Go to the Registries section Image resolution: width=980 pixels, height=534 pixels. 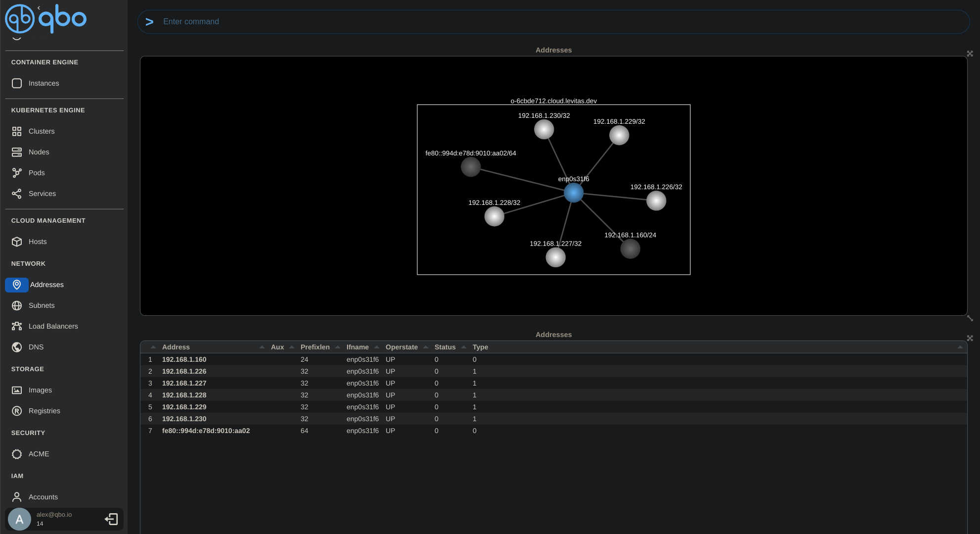point(44,411)
